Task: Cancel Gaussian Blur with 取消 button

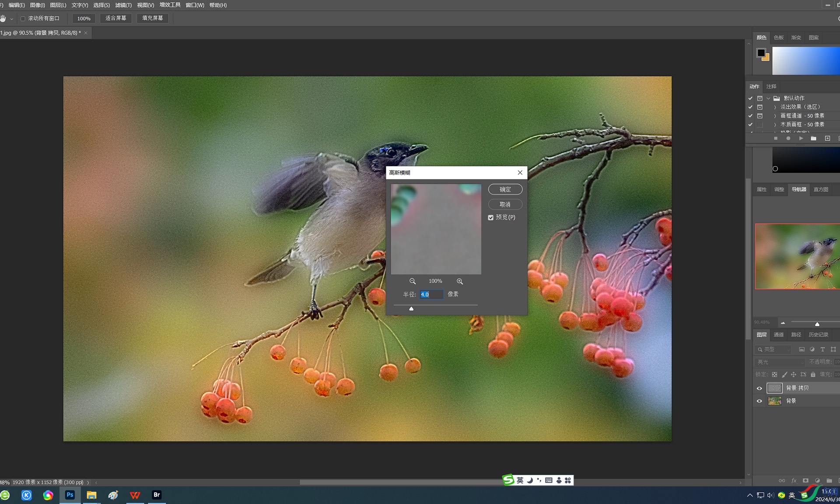Action: 505,204
